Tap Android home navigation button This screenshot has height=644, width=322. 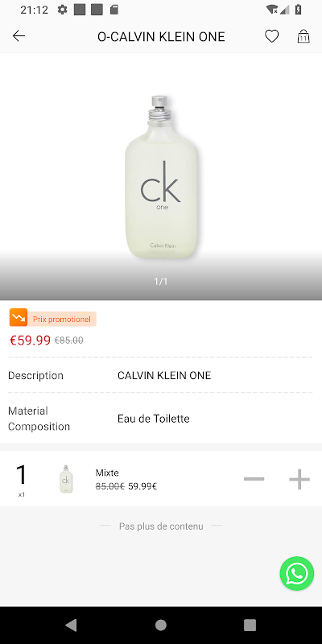[160, 625]
